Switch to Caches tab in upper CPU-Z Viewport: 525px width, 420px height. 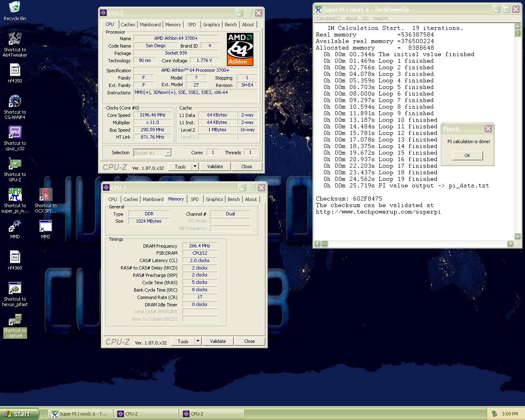[x=128, y=25]
